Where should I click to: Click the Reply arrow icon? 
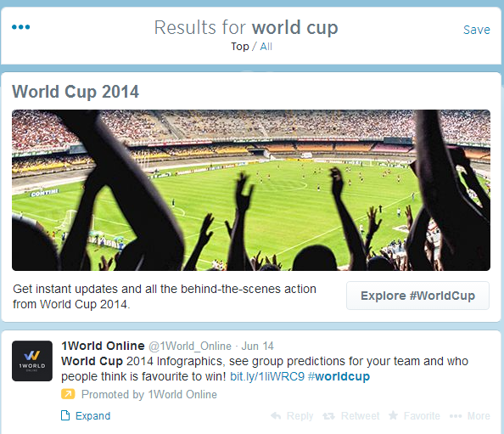pyautogui.click(x=276, y=415)
